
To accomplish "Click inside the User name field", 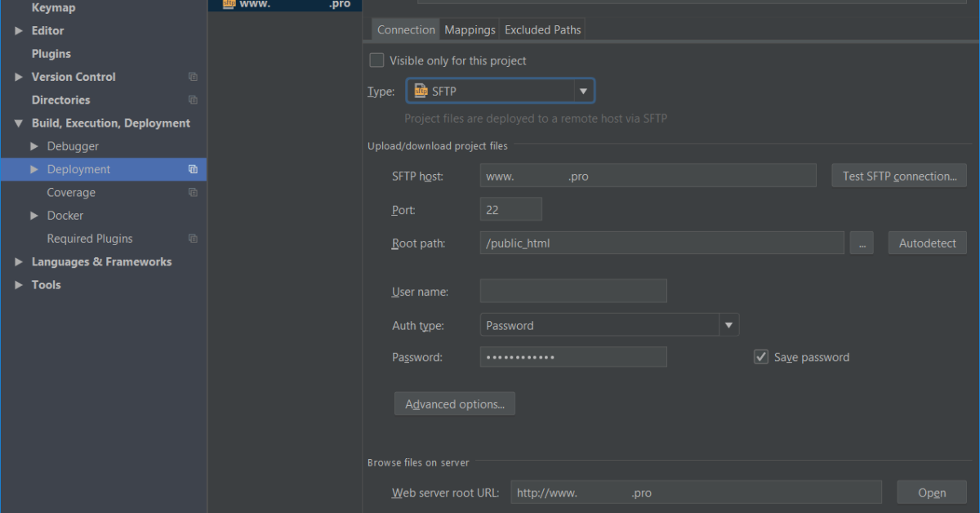I will pyautogui.click(x=572, y=291).
